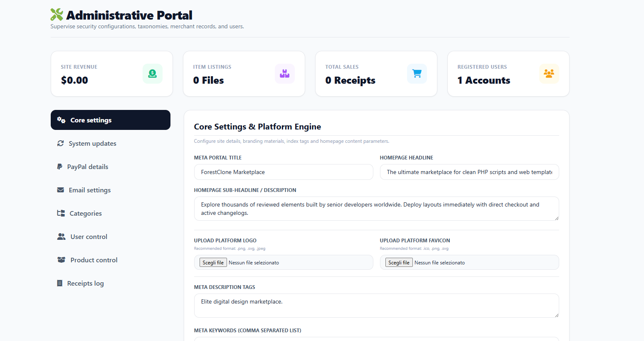Click the 1 Accounts users value
The width and height of the screenshot is (644, 341).
tap(484, 80)
